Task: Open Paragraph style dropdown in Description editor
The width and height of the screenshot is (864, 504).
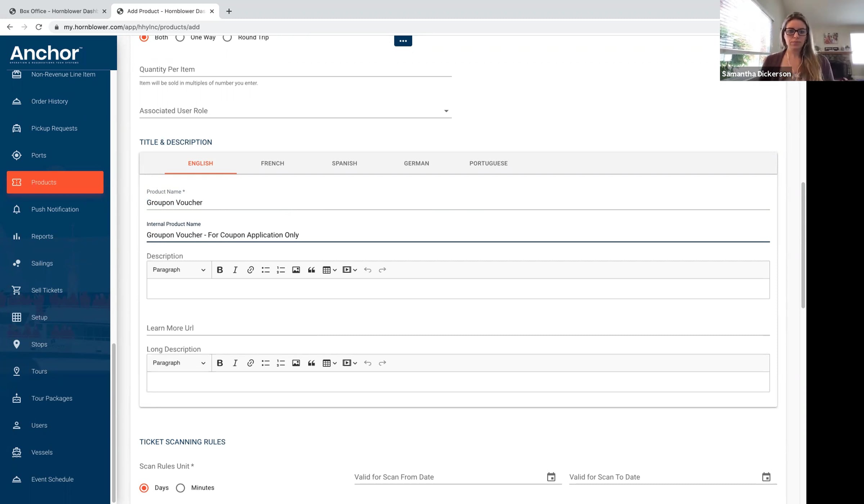Action: (179, 270)
